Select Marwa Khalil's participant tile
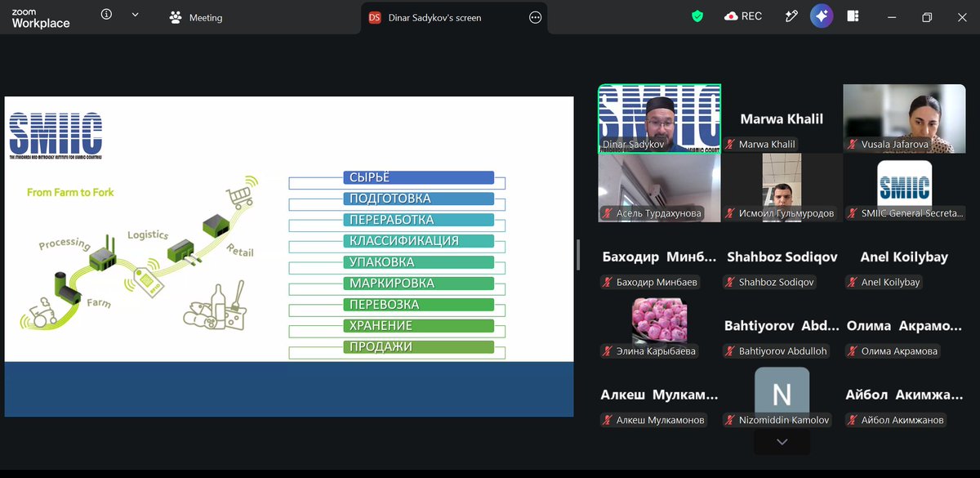The height and width of the screenshot is (478, 980). click(782, 118)
